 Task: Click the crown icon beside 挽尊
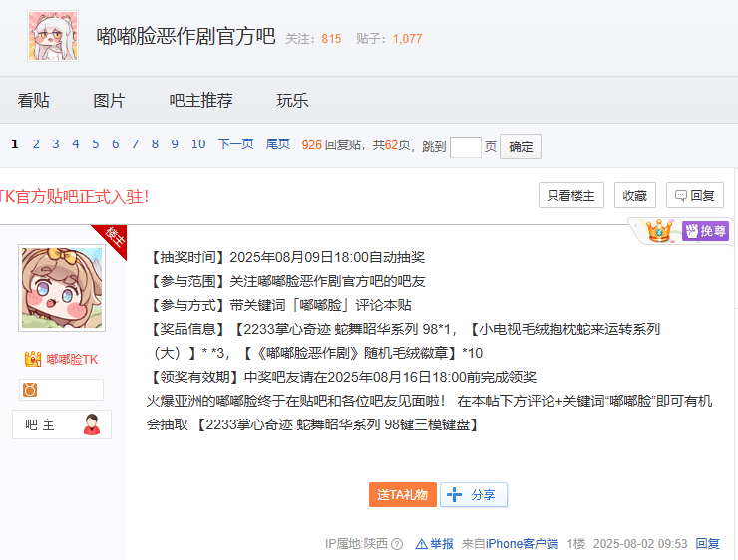(659, 231)
